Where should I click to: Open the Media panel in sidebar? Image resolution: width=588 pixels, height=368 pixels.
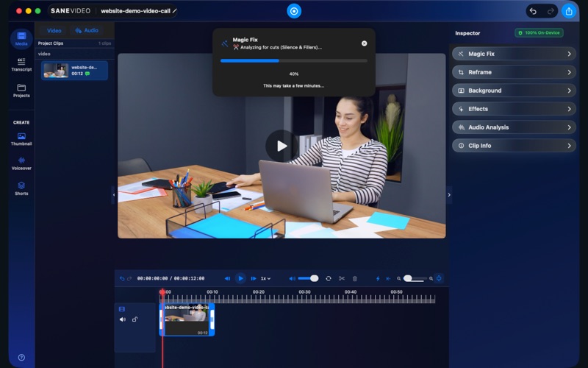coord(21,39)
